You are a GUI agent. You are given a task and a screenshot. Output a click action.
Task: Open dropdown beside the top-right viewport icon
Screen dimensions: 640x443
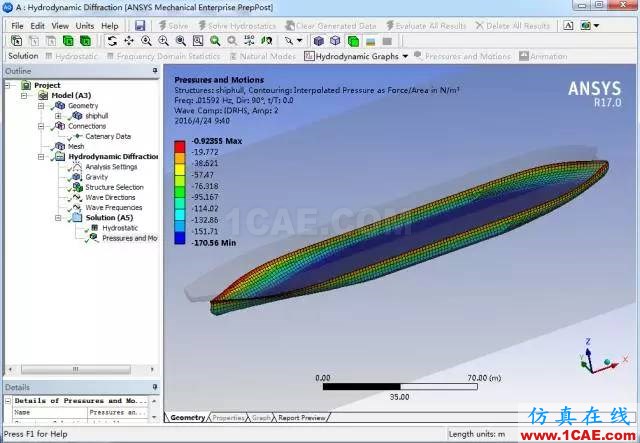pos(596,26)
